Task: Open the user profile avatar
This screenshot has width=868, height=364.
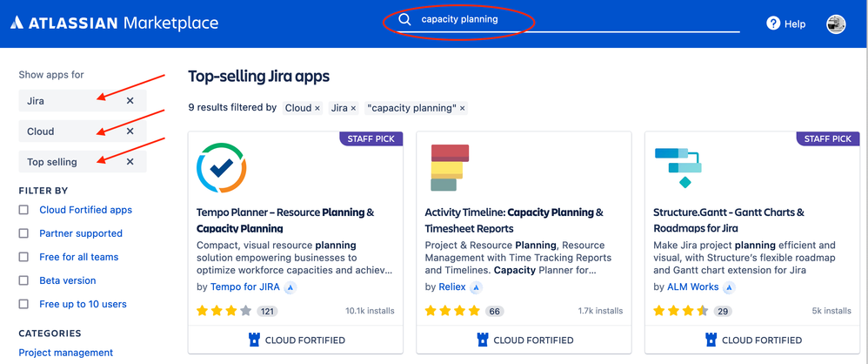Action: [836, 24]
